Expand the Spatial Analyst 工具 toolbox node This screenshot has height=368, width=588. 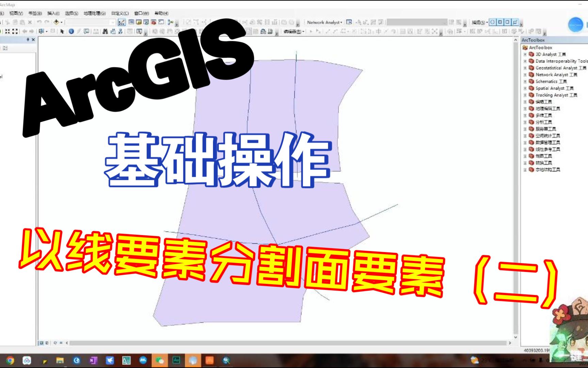point(525,88)
